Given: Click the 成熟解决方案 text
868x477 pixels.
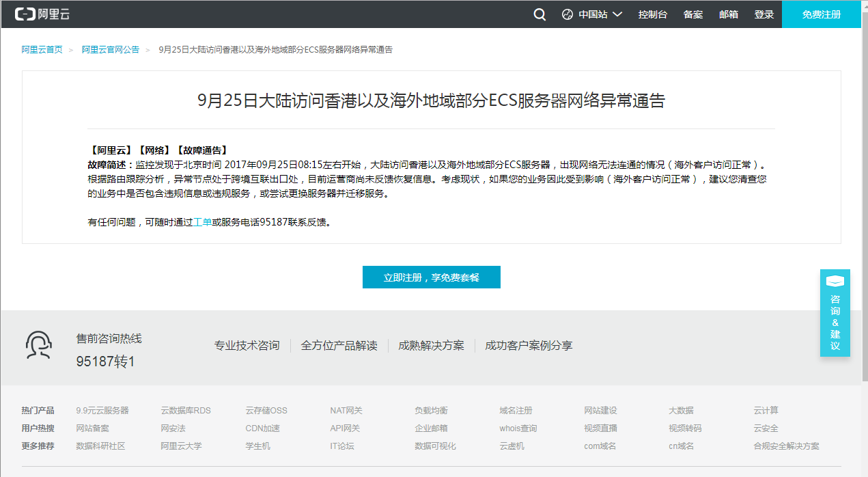Looking at the screenshot, I should pyautogui.click(x=432, y=346).
